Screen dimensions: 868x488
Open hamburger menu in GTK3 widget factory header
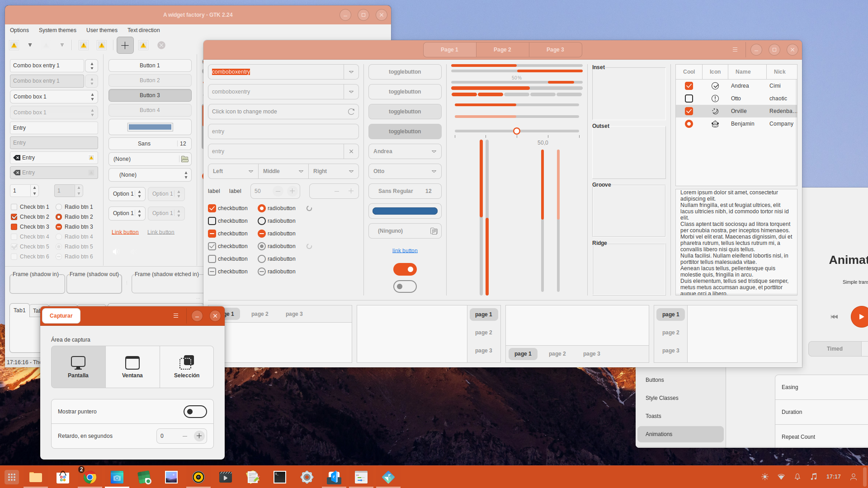(x=735, y=50)
